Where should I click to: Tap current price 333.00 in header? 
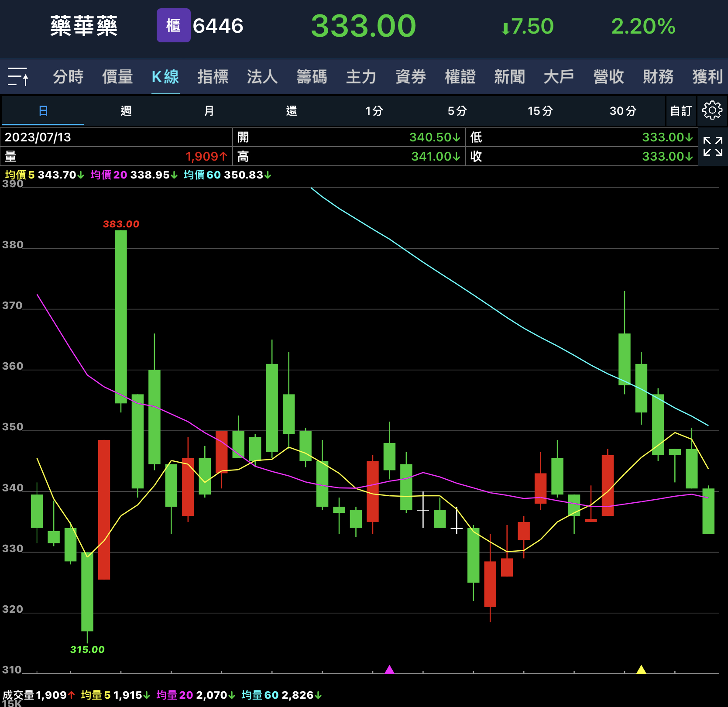(363, 26)
